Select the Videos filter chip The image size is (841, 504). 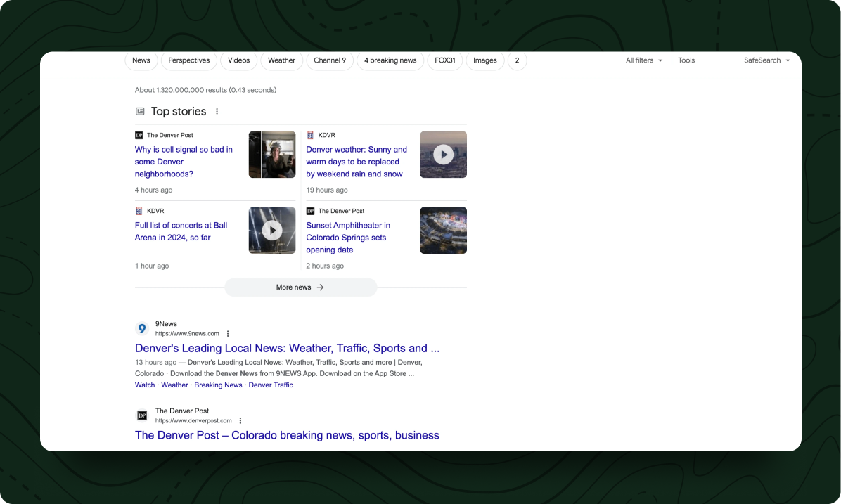(x=238, y=60)
